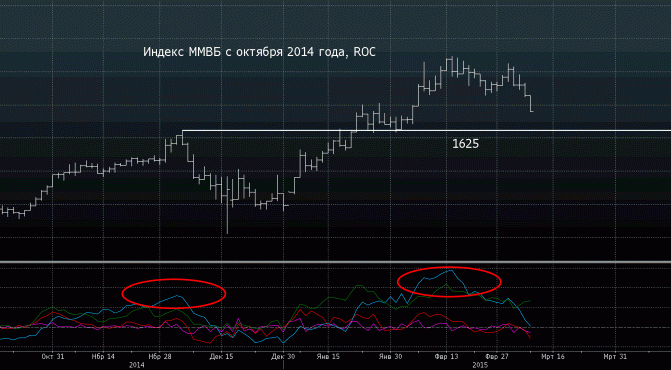Select the 'Мрт 16' date axis label
The height and width of the screenshot is (370, 671).
click(x=553, y=356)
